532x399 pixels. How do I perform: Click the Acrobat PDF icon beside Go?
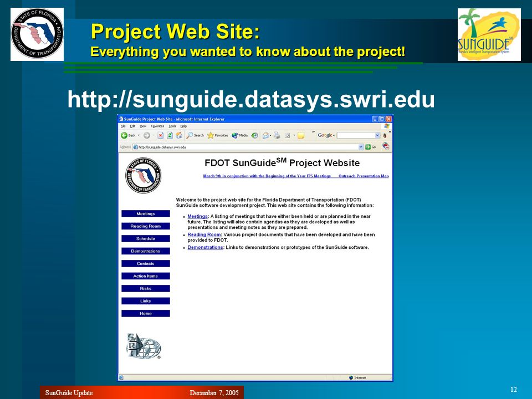click(x=386, y=146)
